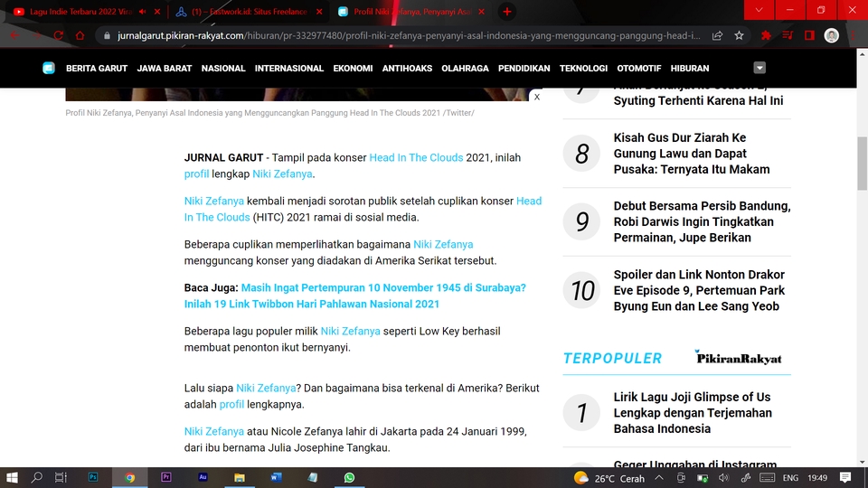Bookmark this page with the star icon

(739, 35)
